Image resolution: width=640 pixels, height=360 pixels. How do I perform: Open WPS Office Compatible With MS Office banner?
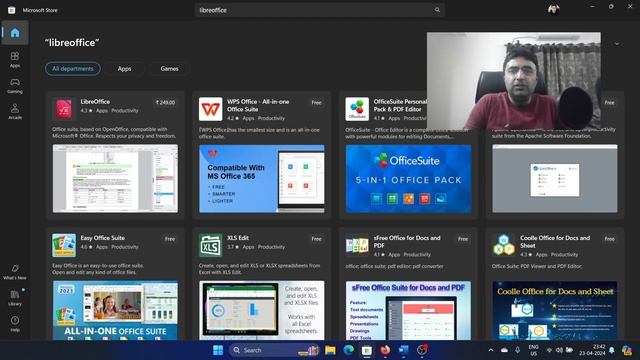point(262,178)
